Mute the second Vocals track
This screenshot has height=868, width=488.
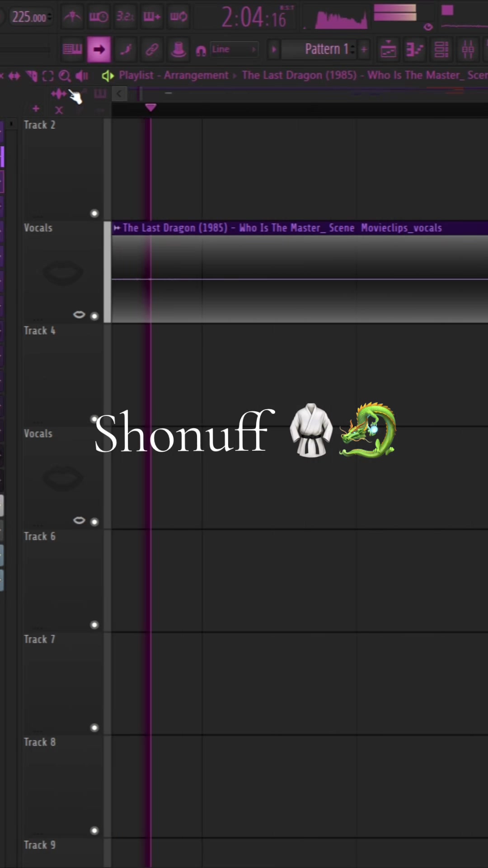(x=94, y=522)
